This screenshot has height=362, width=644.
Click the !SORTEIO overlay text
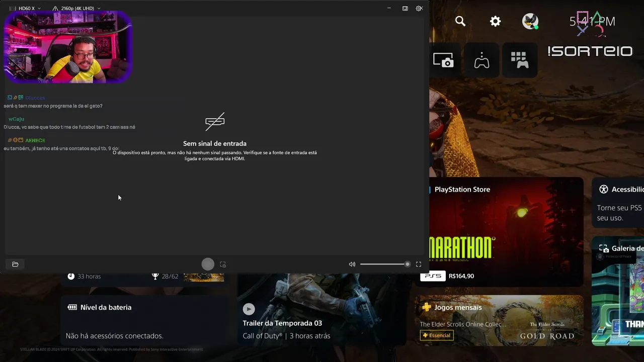[x=590, y=51]
